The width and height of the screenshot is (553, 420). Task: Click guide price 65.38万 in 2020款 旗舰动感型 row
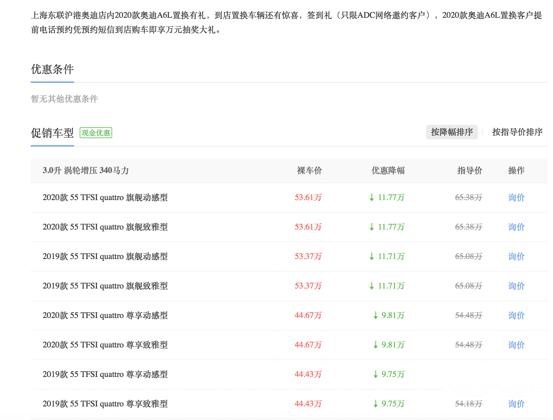point(468,197)
